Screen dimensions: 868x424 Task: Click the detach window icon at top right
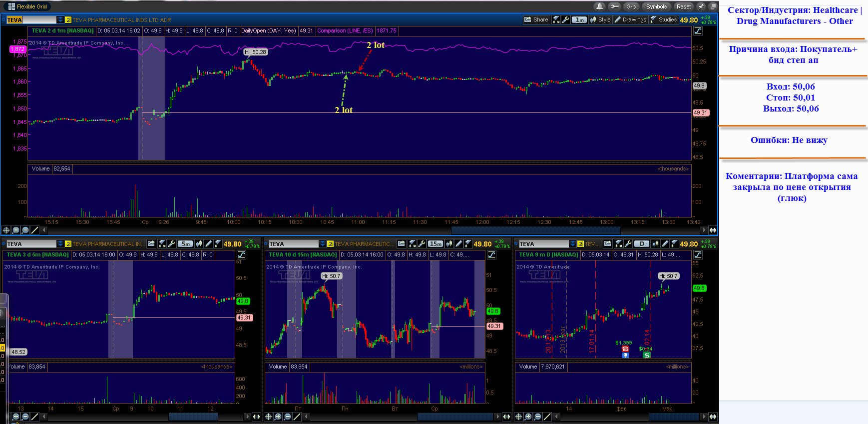point(713,6)
